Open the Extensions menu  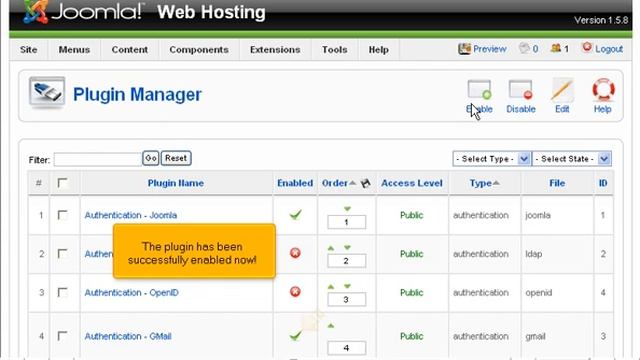pos(275,50)
